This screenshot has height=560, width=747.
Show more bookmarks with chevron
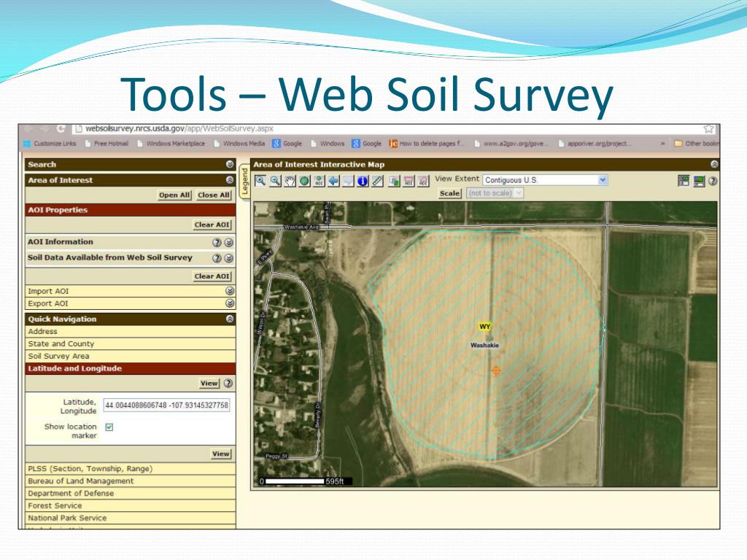coord(662,144)
